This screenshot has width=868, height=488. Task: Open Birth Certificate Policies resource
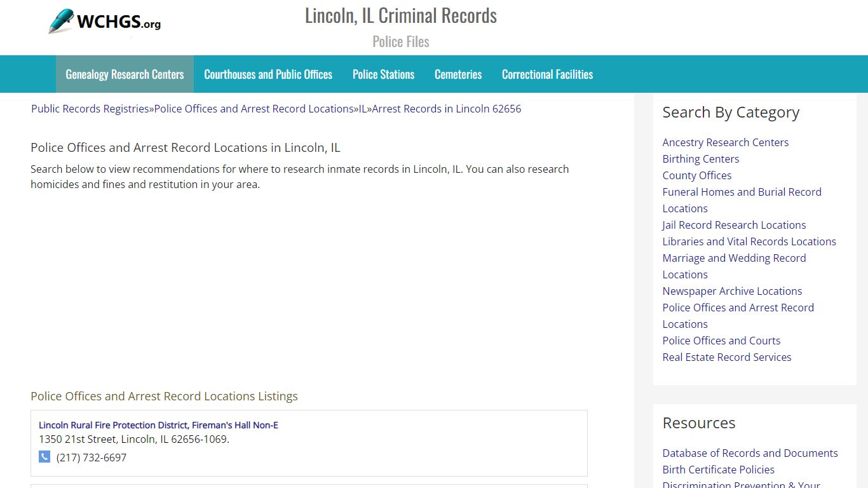point(718,470)
